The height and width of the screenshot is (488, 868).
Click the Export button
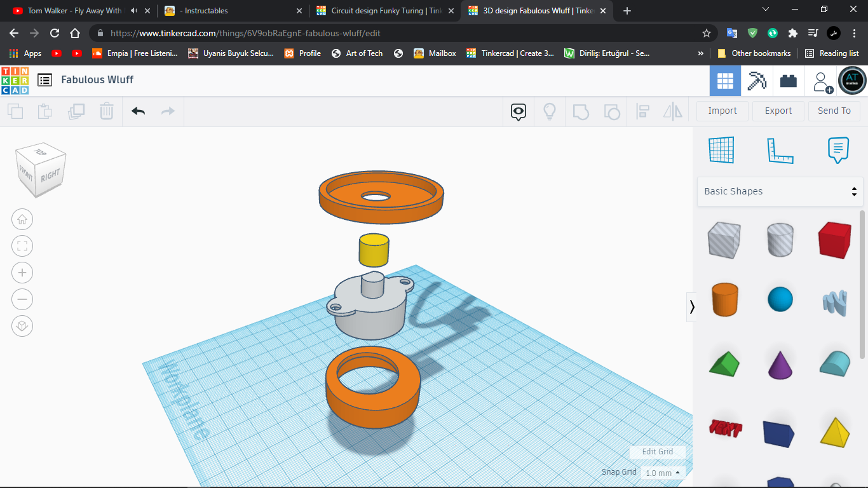coord(778,111)
